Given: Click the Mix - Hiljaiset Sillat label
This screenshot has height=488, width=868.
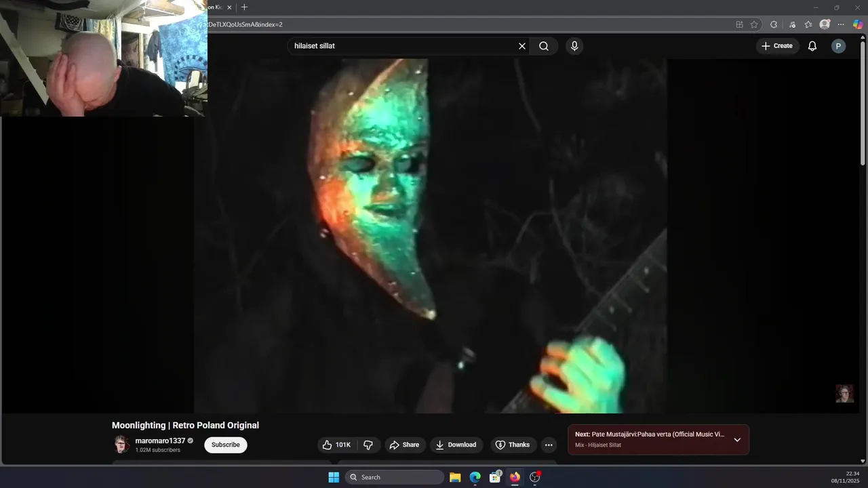Looking at the screenshot, I should pyautogui.click(x=598, y=445).
